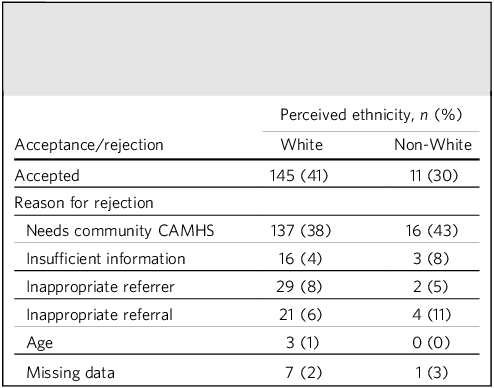Click the Inappropriate referral row label
494x388 pixels.
tap(99, 315)
